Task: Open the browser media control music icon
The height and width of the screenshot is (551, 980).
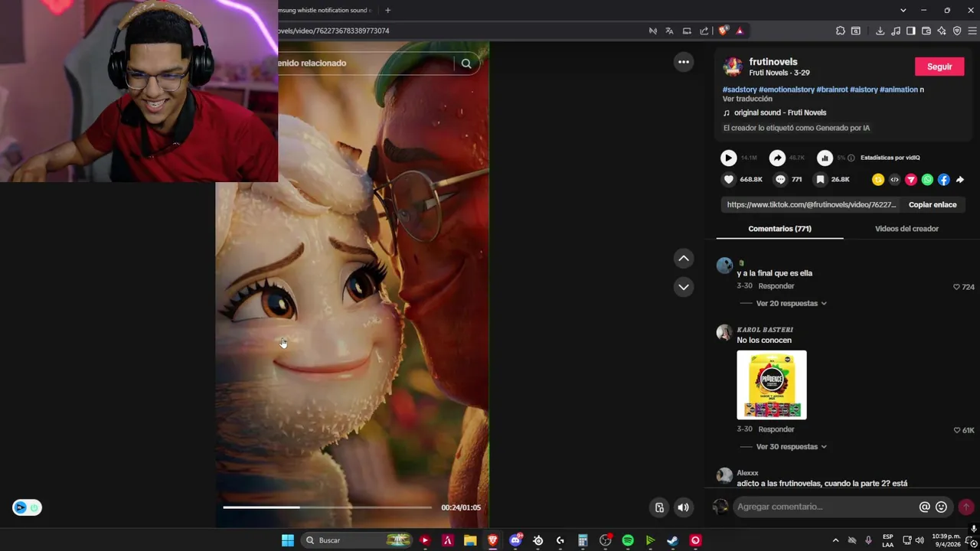Action: (x=896, y=31)
